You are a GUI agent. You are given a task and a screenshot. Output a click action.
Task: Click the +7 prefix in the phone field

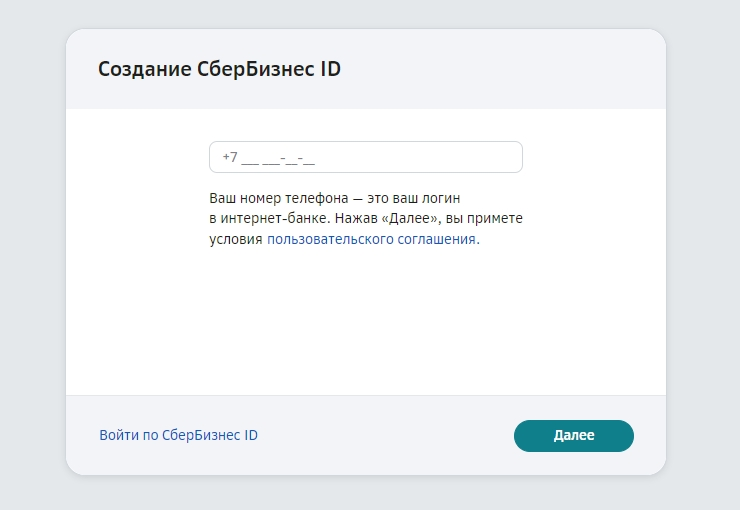230,157
